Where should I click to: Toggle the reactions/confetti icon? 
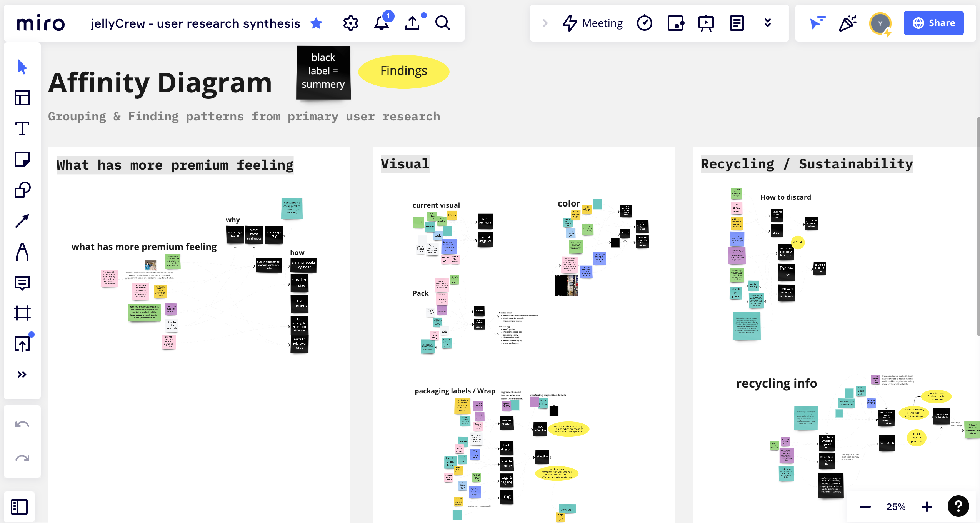click(x=848, y=23)
